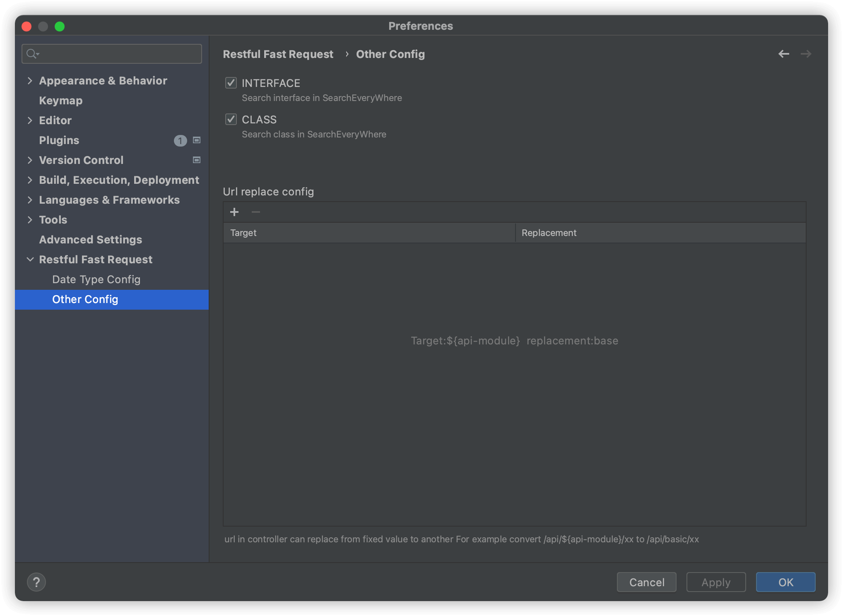Click the Plugins update count badge

coord(180,141)
